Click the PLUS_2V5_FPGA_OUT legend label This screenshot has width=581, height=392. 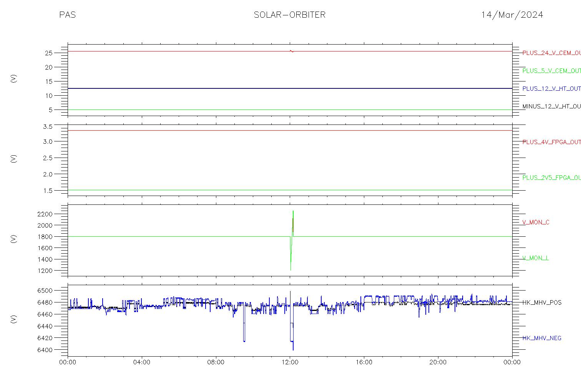(551, 178)
